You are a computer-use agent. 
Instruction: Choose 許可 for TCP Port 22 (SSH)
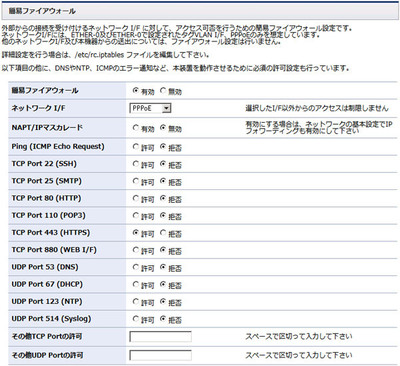click(x=135, y=164)
